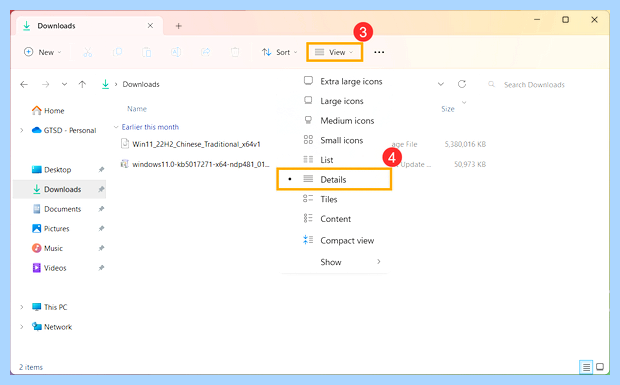Select Downloads in sidebar
This screenshot has width=620, height=385.
coord(59,189)
